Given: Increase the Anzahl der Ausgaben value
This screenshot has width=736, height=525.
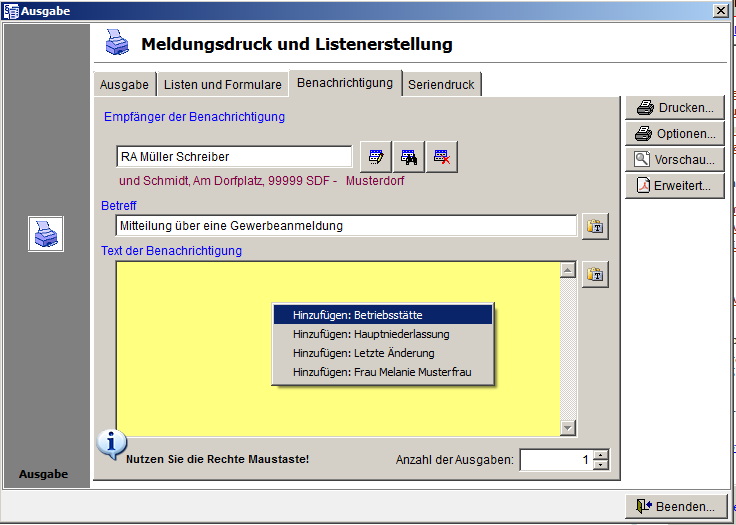Looking at the screenshot, I should 600,455.
